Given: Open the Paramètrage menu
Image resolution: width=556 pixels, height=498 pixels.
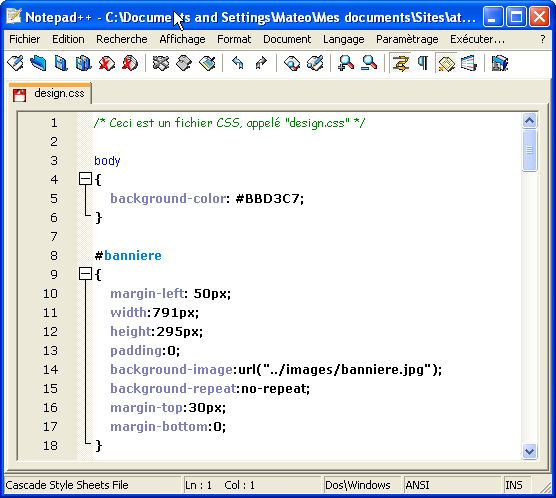Looking at the screenshot, I should [x=407, y=39].
